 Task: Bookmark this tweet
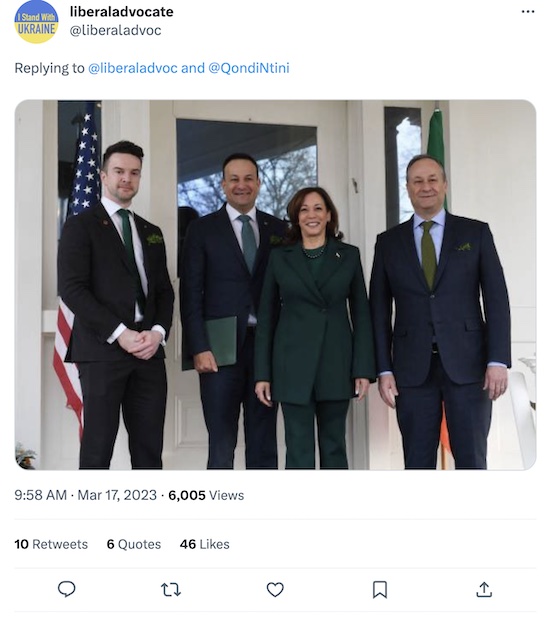pyautogui.click(x=380, y=589)
